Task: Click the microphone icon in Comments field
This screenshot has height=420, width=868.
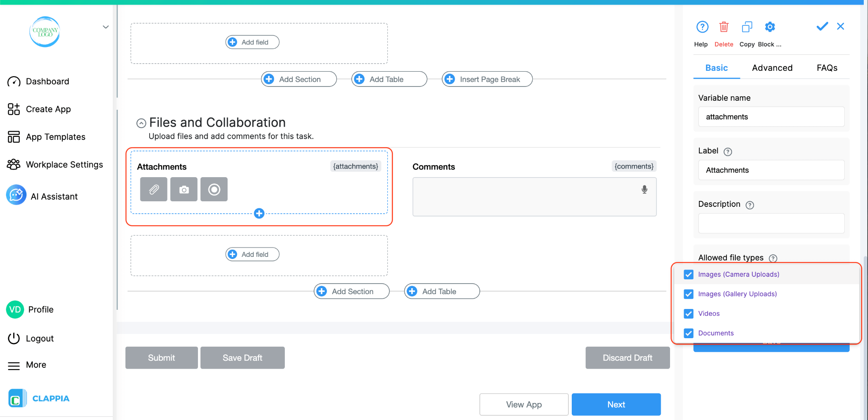Action: (x=644, y=189)
